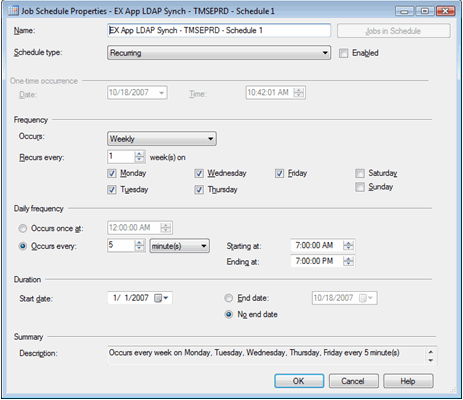Click into the Name text field
Screen dimensions: 463x400
tap(219, 31)
